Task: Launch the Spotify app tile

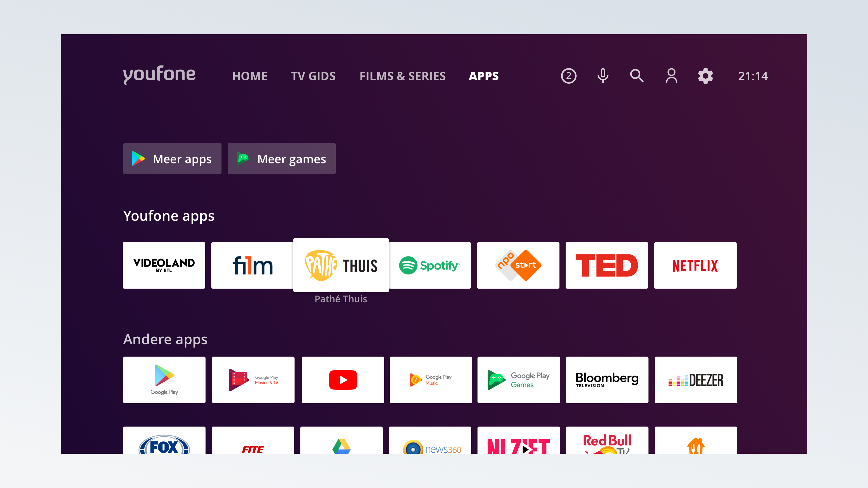Action: coord(430,265)
